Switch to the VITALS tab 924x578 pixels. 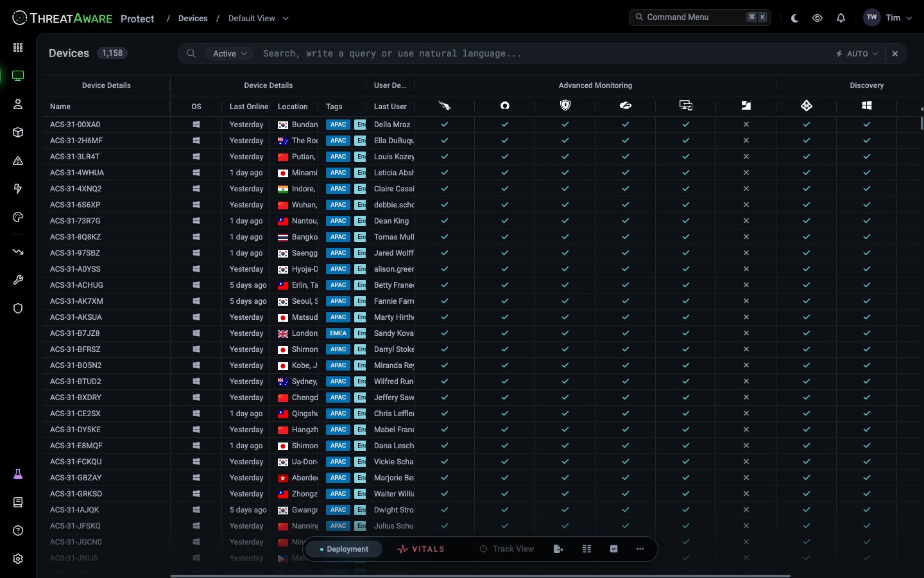tap(421, 549)
